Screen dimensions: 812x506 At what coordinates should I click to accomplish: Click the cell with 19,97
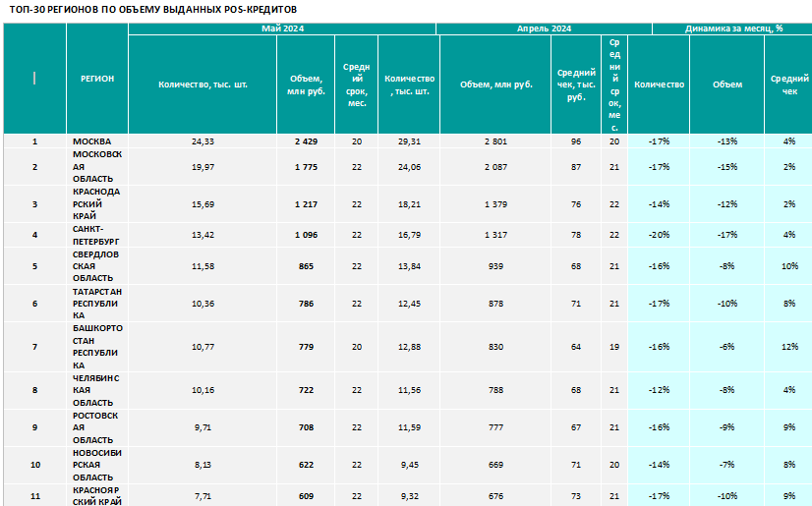[203, 167]
